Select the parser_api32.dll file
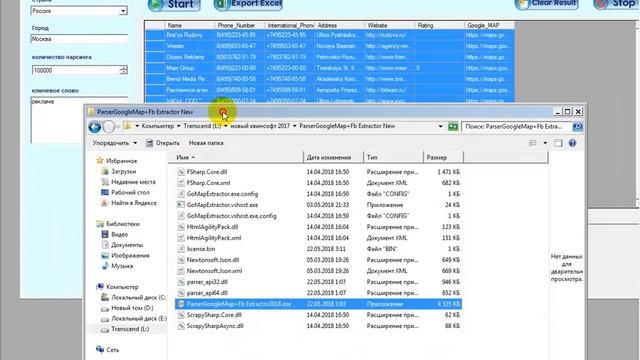Screen dimensions: 640x360 (x=207, y=282)
